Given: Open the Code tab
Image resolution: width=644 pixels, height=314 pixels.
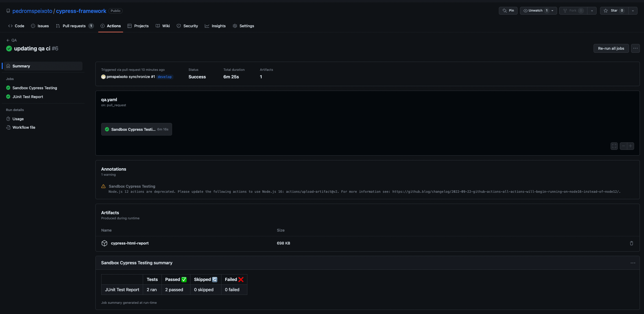Looking at the screenshot, I should point(16,26).
